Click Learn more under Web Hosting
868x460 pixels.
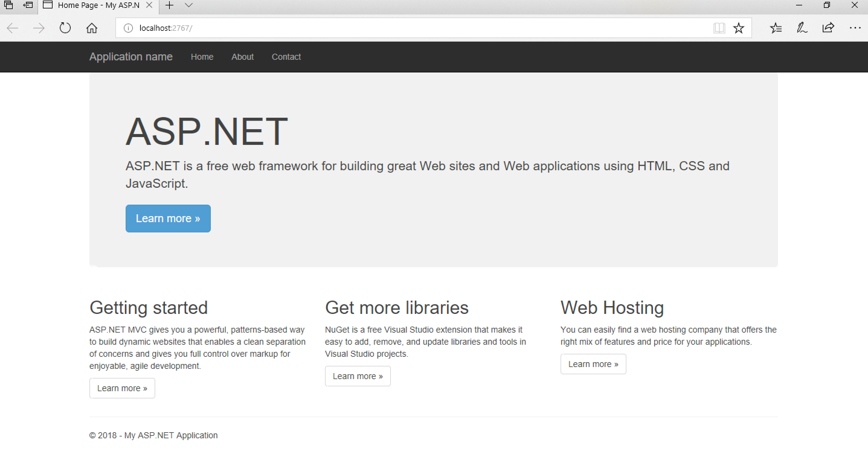coord(593,364)
